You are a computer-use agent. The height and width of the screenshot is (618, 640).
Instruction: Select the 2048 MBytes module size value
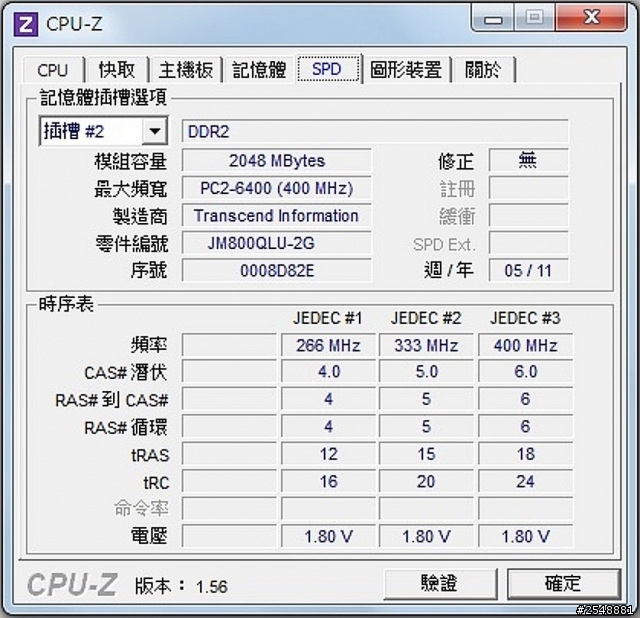coord(277,160)
